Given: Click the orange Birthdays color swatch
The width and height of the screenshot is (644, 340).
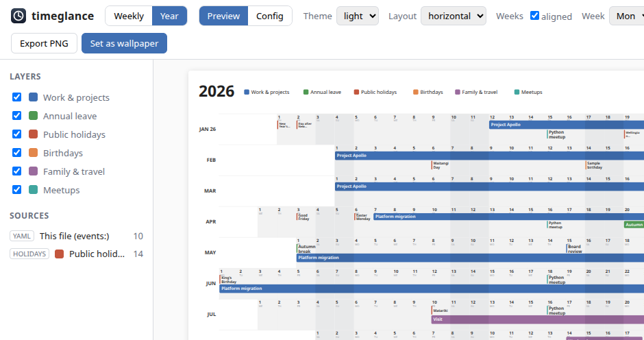Looking at the screenshot, I should 34,153.
